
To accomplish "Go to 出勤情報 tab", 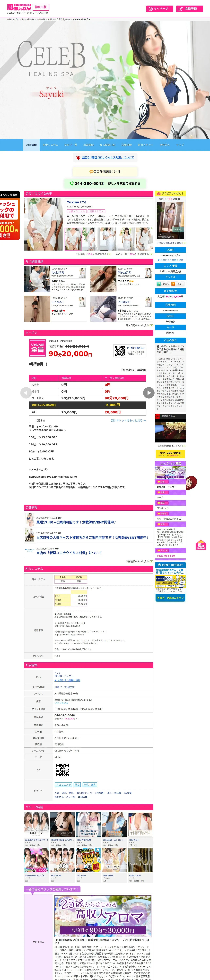I will tap(88, 145).
